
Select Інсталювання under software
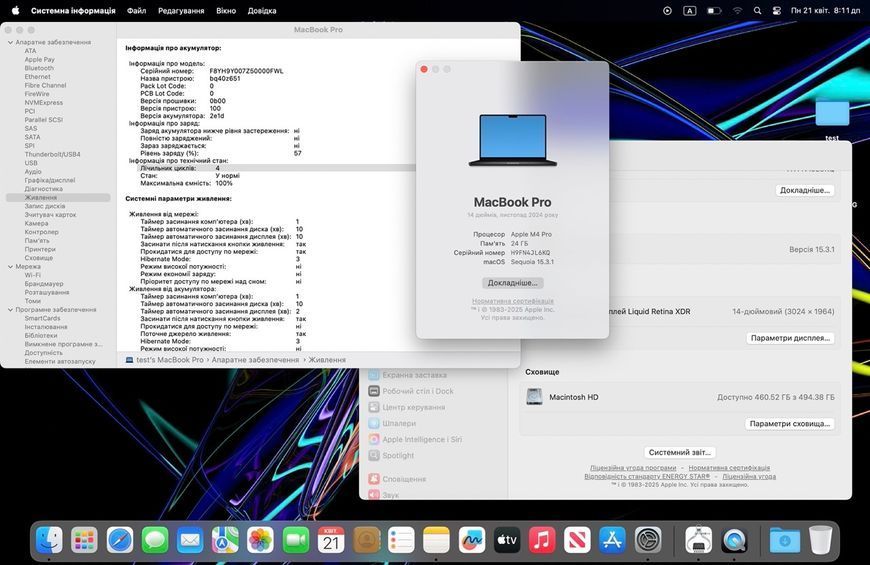tap(46, 327)
